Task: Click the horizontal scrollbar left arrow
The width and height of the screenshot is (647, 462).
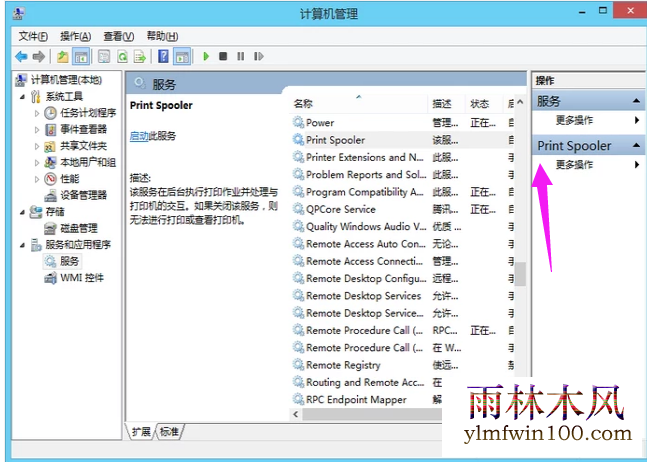Action: pos(295,414)
